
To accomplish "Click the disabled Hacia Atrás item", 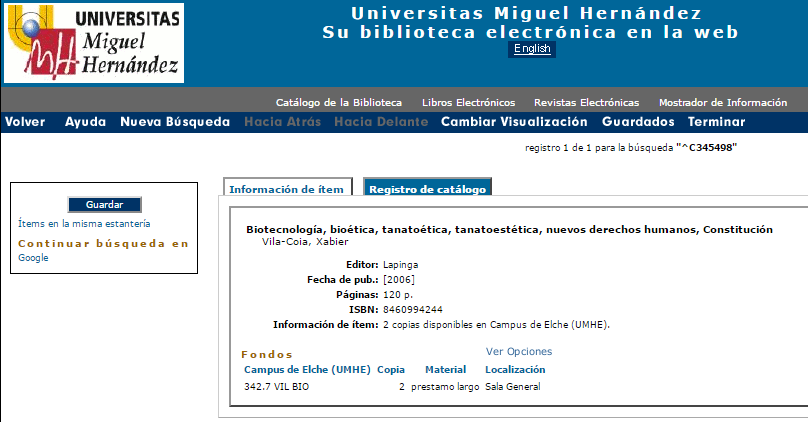I will coord(282,122).
